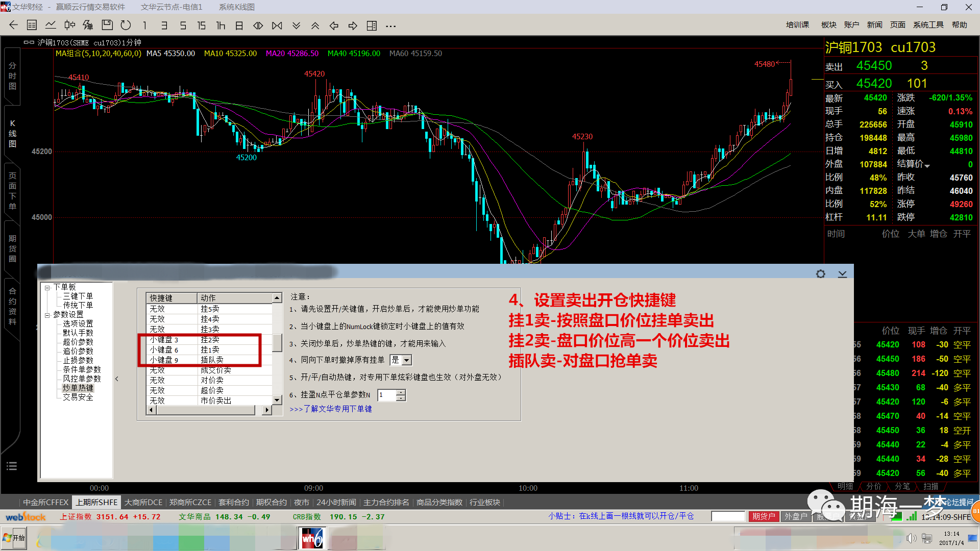Collapse the 参数设置 tree node
Screen dimensions: 980x551
pos(47,315)
